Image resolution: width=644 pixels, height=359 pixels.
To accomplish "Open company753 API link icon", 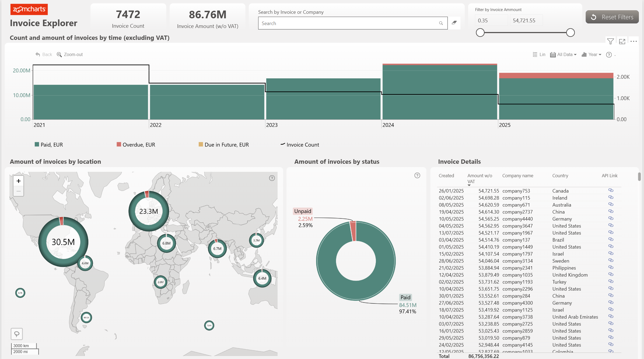I will 611,190.
